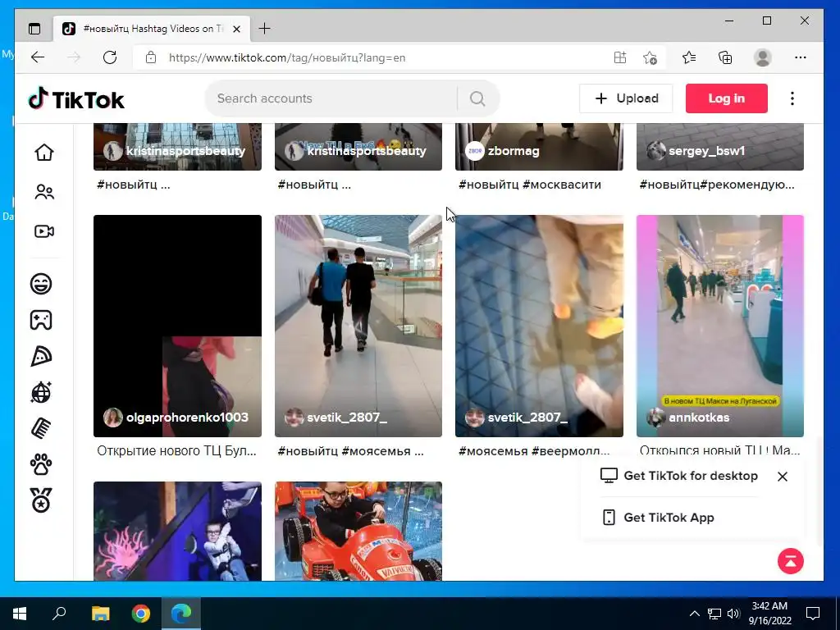
Task: Click caption 'Открытие нового ТЦ Бул...'
Action: point(177,451)
